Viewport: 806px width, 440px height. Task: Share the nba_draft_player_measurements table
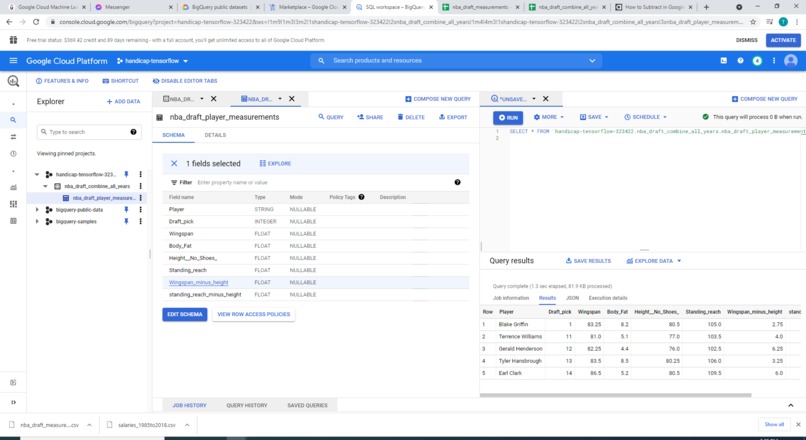pyautogui.click(x=370, y=117)
